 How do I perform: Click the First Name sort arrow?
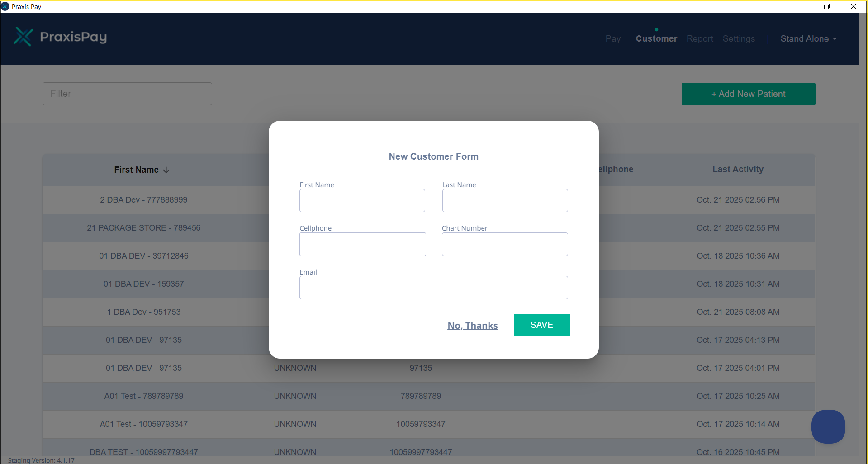point(166,170)
